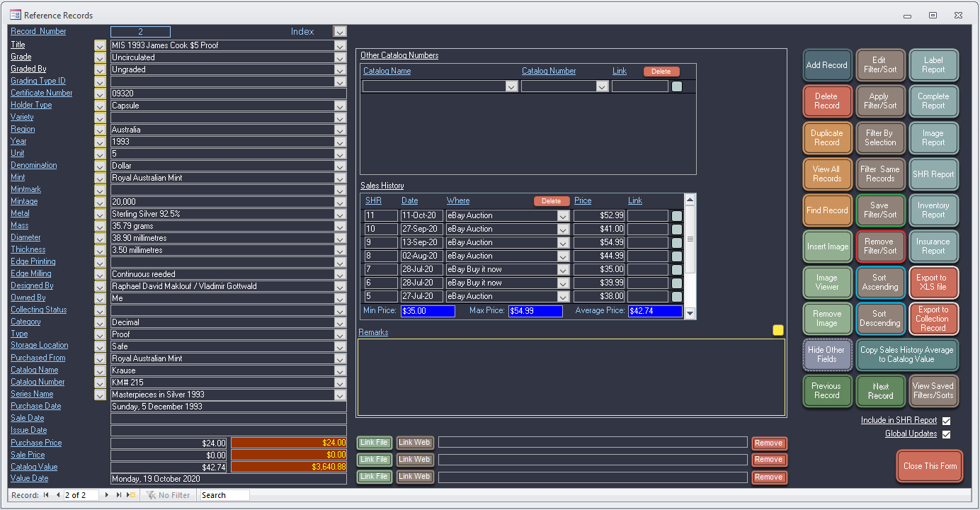Click the Average Price value $42.74
The height and width of the screenshot is (510, 980).
click(x=655, y=311)
